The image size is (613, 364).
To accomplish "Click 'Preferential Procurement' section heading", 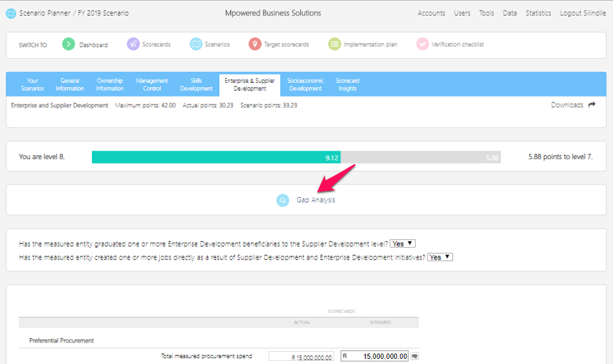I will pos(61,341).
